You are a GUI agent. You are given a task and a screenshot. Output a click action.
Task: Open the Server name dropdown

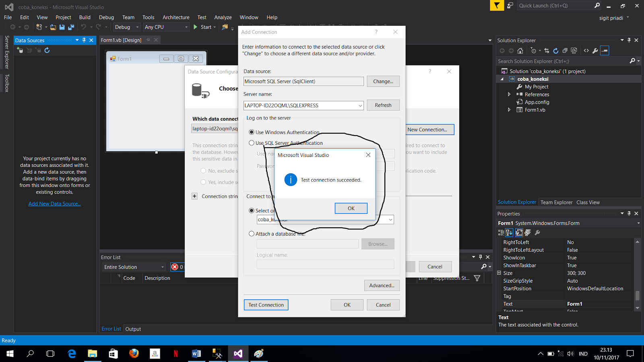point(360,105)
